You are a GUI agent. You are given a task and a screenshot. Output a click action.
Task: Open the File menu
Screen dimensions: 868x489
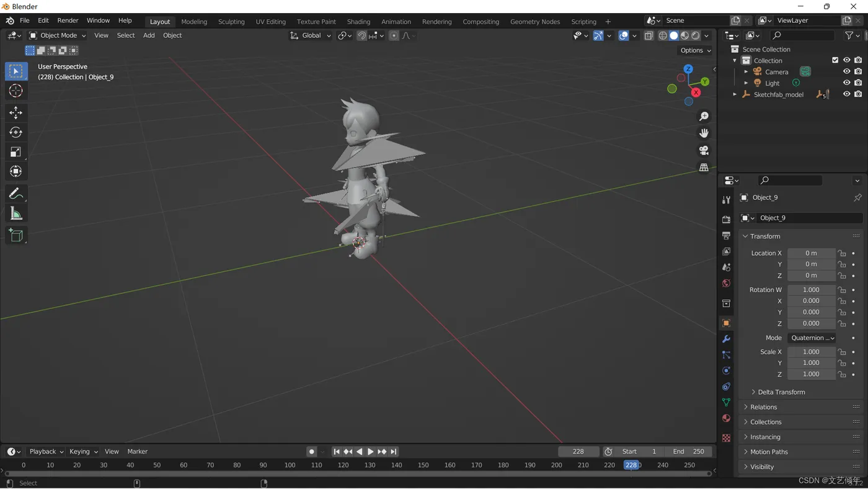click(x=25, y=20)
